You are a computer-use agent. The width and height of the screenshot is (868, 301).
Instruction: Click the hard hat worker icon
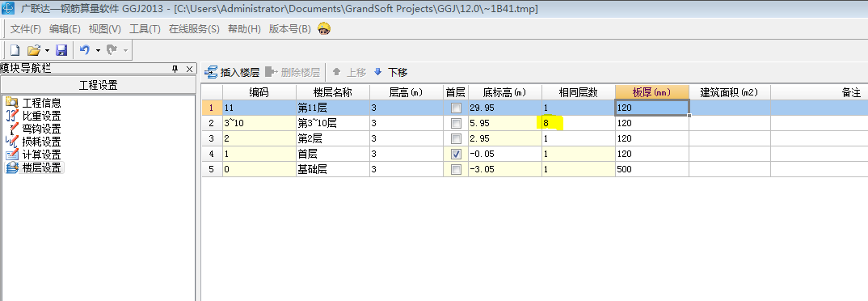pyautogui.click(x=324, y=29)
